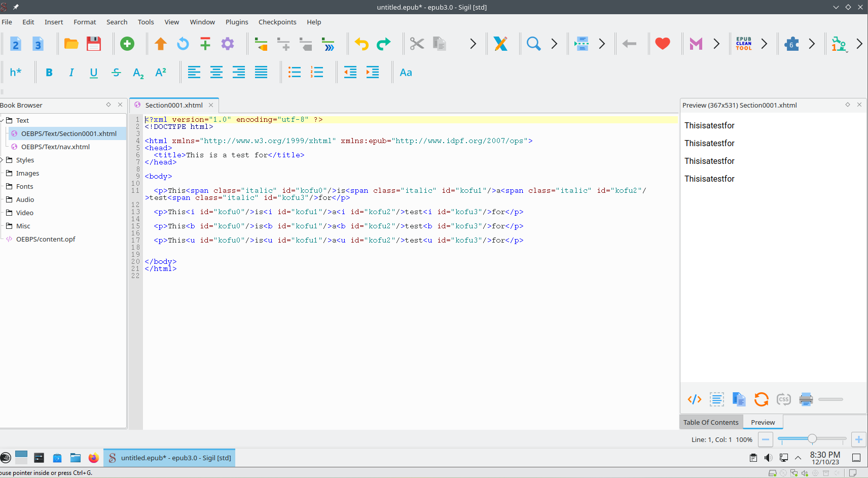Open nav.xhtml in Book Browser

point(55,147)
